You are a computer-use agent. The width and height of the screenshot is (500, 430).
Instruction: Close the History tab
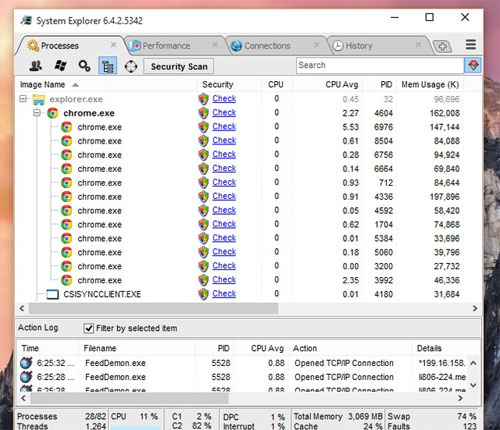point(418,45)
